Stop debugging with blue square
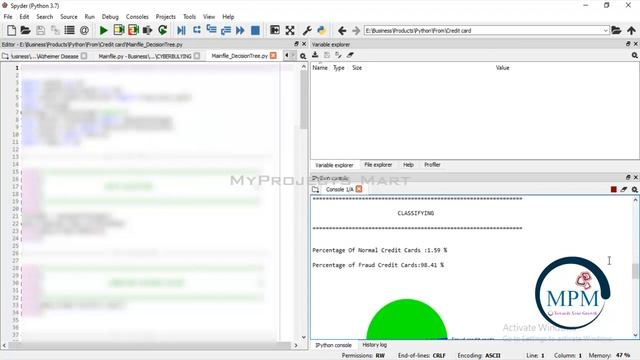Viewport: 640px width, 360px height. tap(255, 30)
